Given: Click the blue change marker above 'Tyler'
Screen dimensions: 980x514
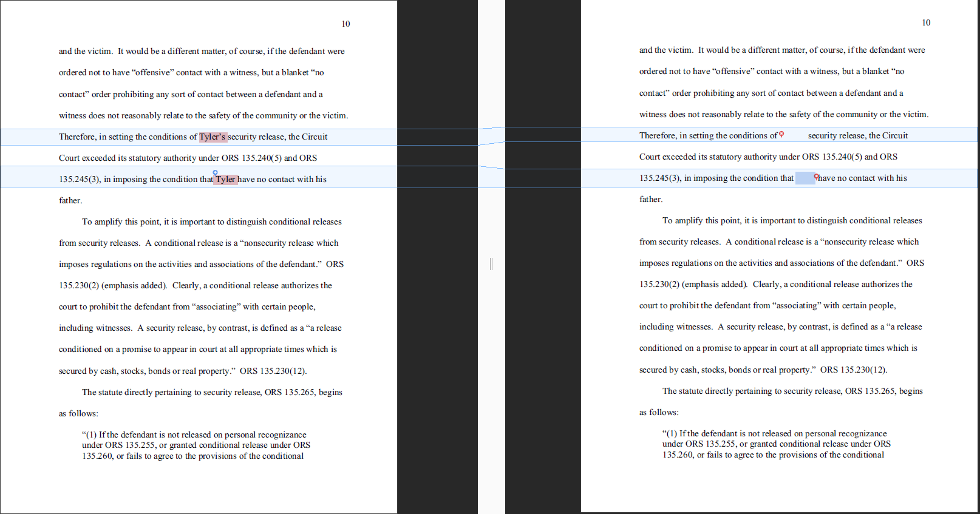Looking at the screenshot, I should 215,173.
